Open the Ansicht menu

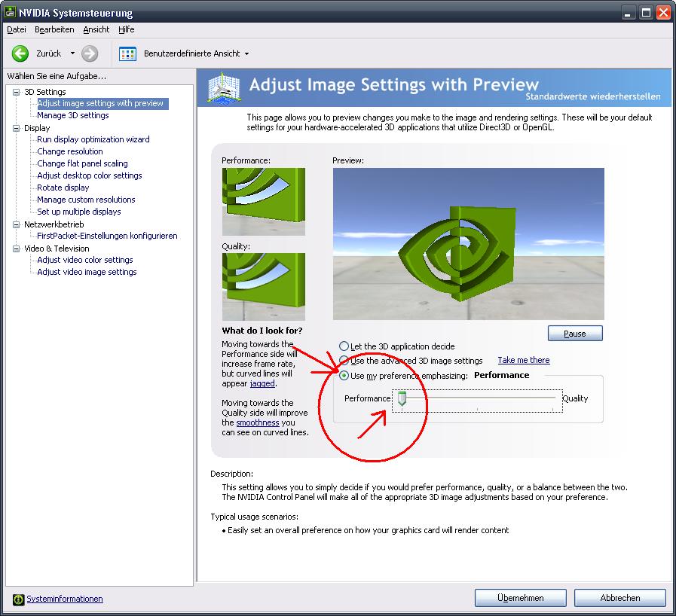pos(96,29)
